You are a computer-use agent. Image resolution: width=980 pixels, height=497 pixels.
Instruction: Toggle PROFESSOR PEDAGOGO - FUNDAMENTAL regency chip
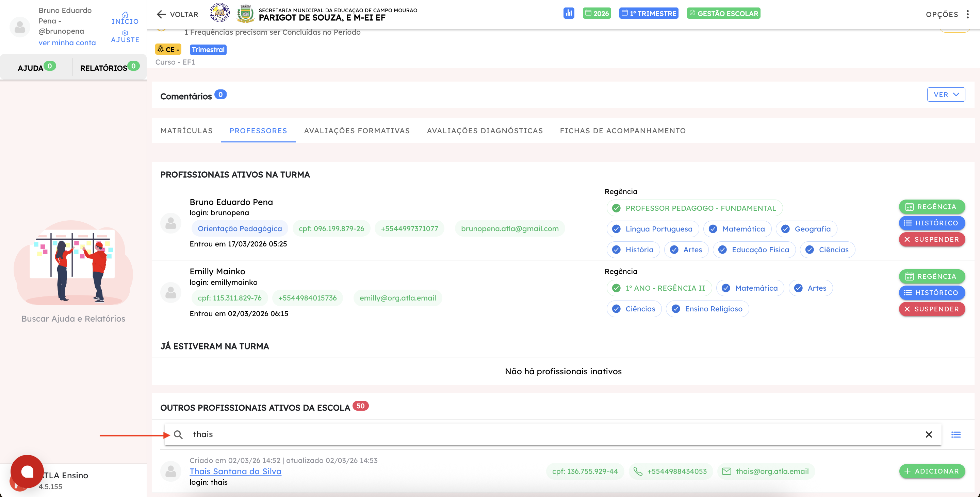694,208
